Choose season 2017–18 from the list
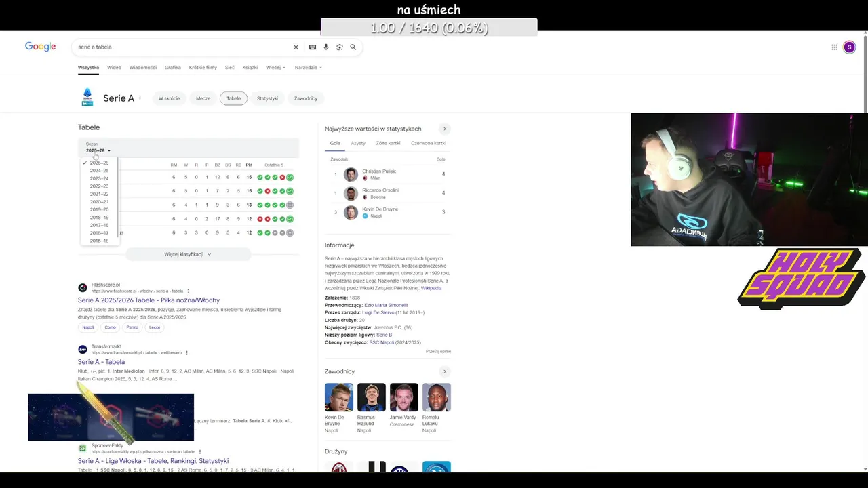This screenshot has height=488, width=868. 99,225
